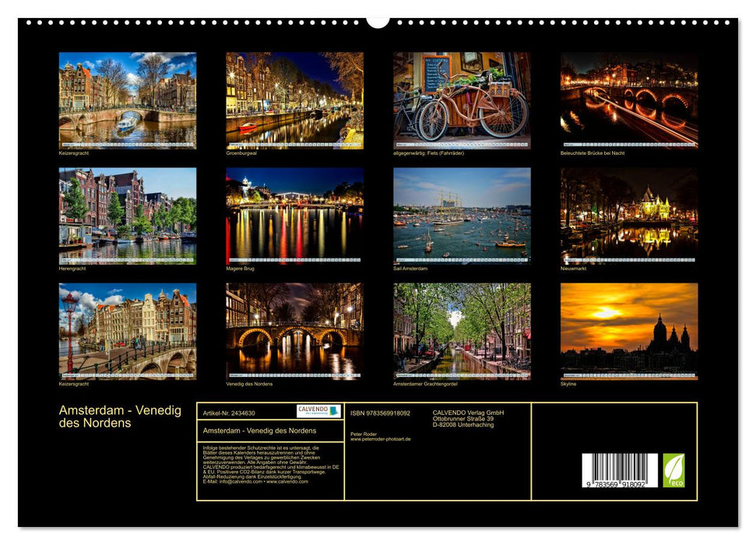Click the number below the barcode
Screen dimensions: 756x545
click(x=616, y=484)
